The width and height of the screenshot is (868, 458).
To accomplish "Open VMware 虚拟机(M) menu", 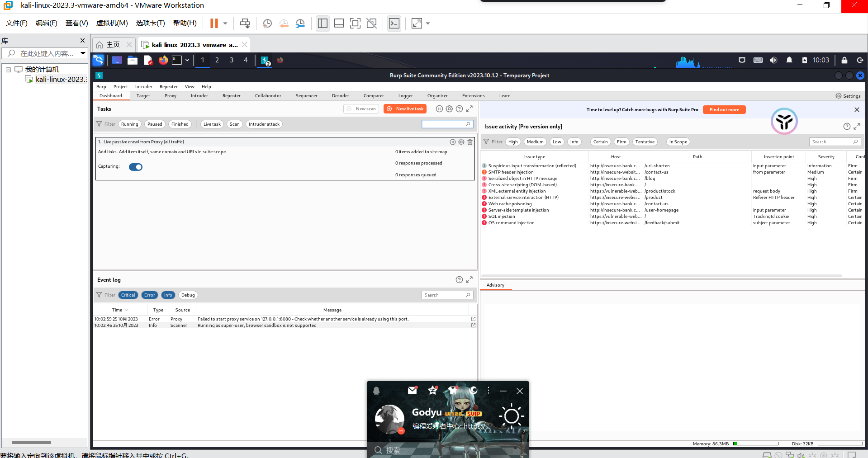I will (112, 23).
